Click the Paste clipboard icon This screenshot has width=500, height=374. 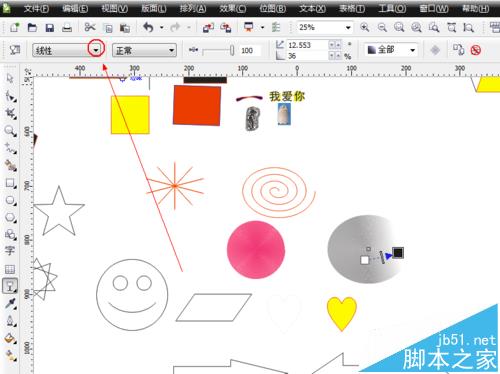coord(125,28)
